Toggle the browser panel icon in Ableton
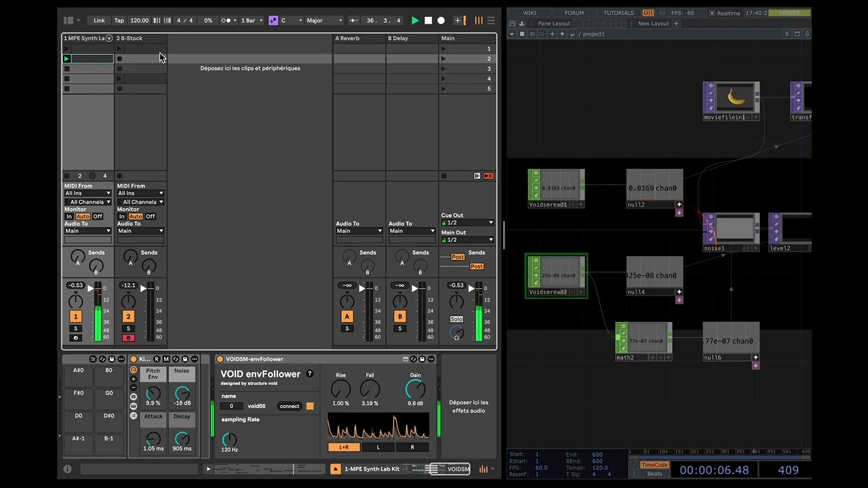Image resolution: width=868 pixels, height=488 pixels. tap(68, 20)
